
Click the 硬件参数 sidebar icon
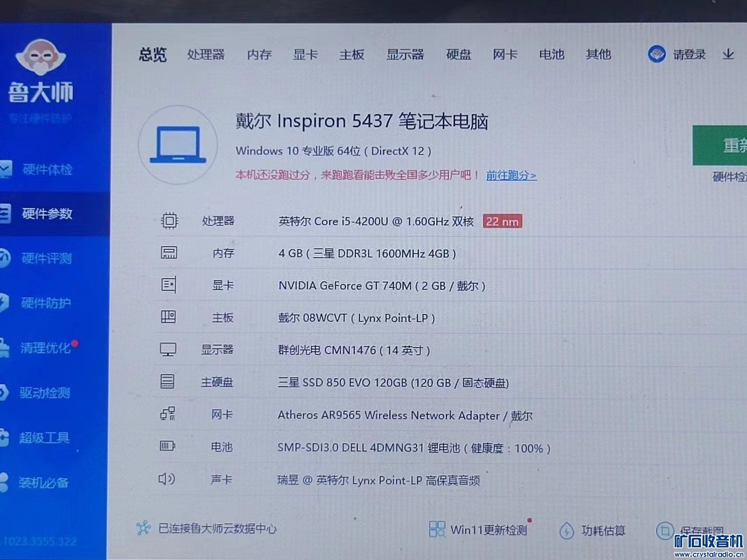point(5,213)
